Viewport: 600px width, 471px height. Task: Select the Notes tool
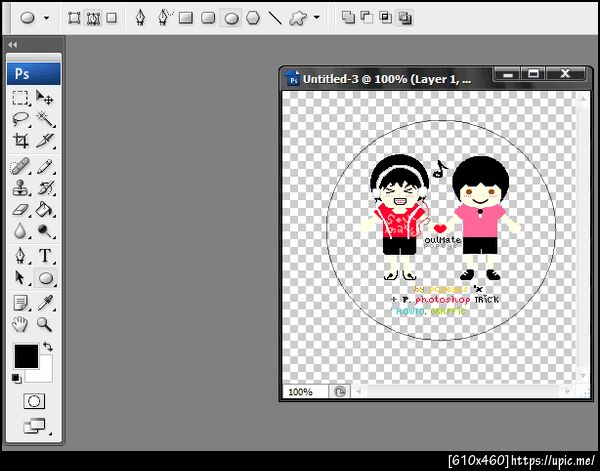click(20, 303)
